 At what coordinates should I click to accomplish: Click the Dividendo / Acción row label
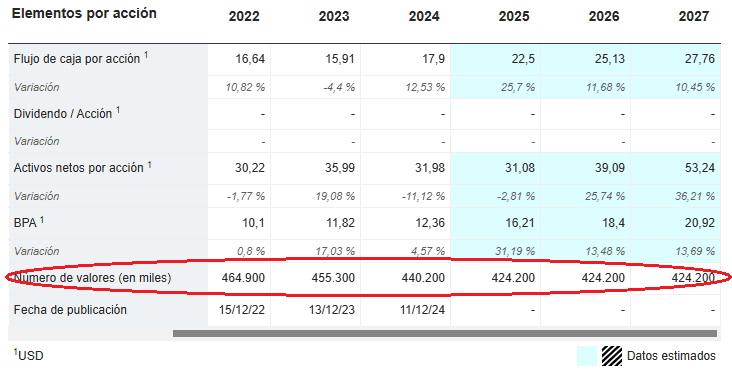[x=67, y=113]
